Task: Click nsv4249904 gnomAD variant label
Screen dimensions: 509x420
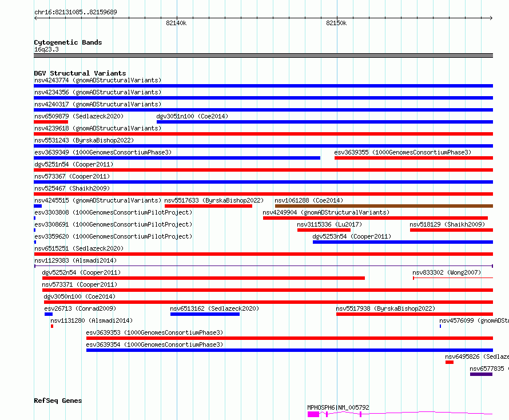Action: pyautogui.click(x=326, y=212)
